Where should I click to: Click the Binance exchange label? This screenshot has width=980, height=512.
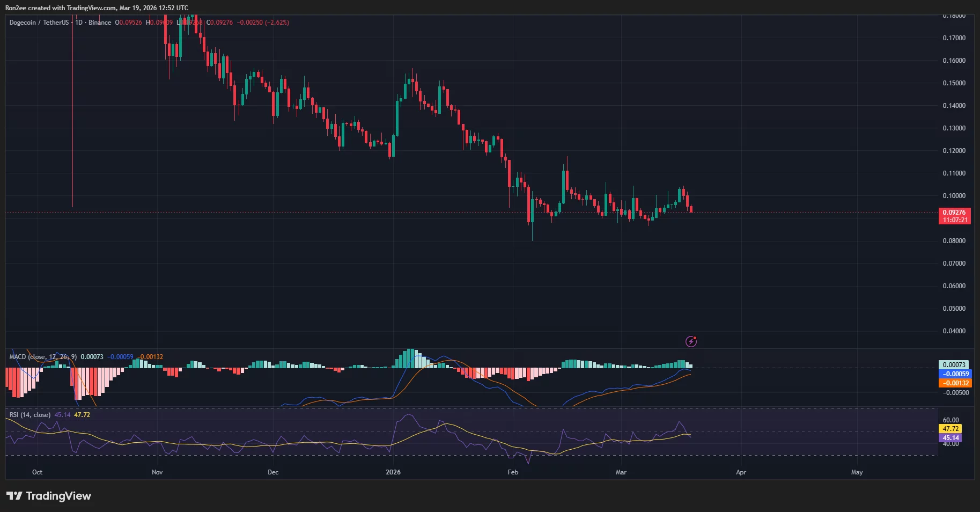[99, 22]
